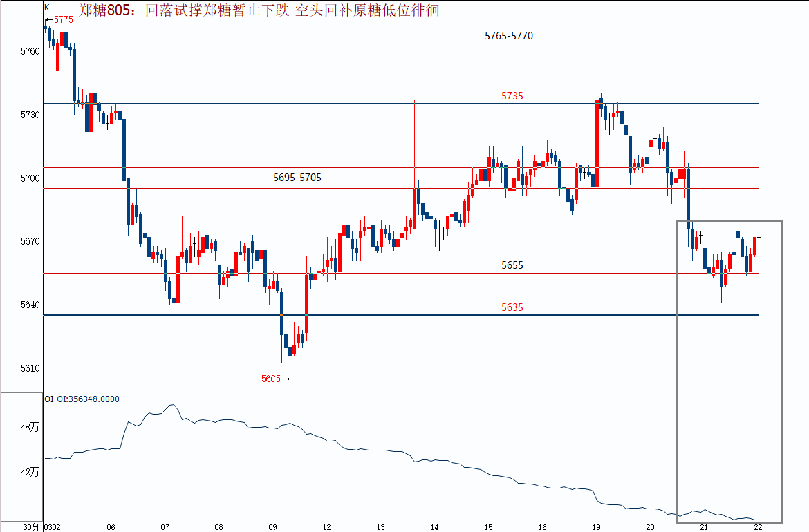Screen dimensions: 809x532
Task: Click the 5775 high price marker
Action: (x=62, y=20)
